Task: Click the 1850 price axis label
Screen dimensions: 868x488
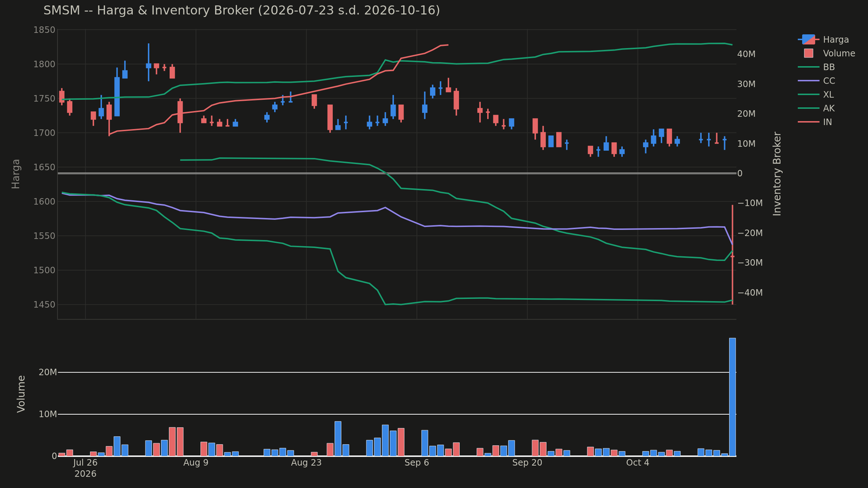Action: 44,30
